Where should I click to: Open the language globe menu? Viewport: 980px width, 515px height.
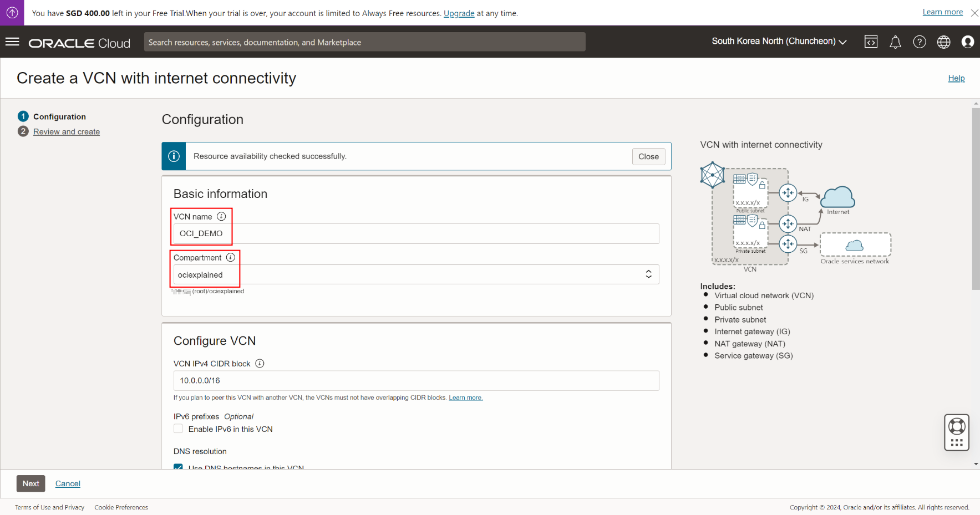(943, 42)
